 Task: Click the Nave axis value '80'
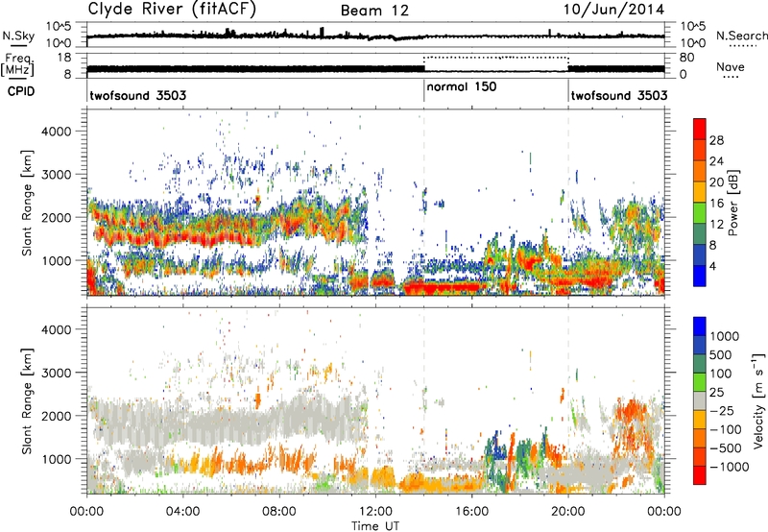tap(686, 58)
